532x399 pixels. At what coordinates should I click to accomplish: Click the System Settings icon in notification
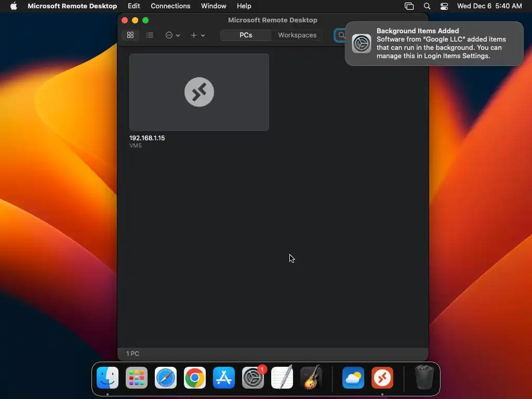click(x=362, y=44)
